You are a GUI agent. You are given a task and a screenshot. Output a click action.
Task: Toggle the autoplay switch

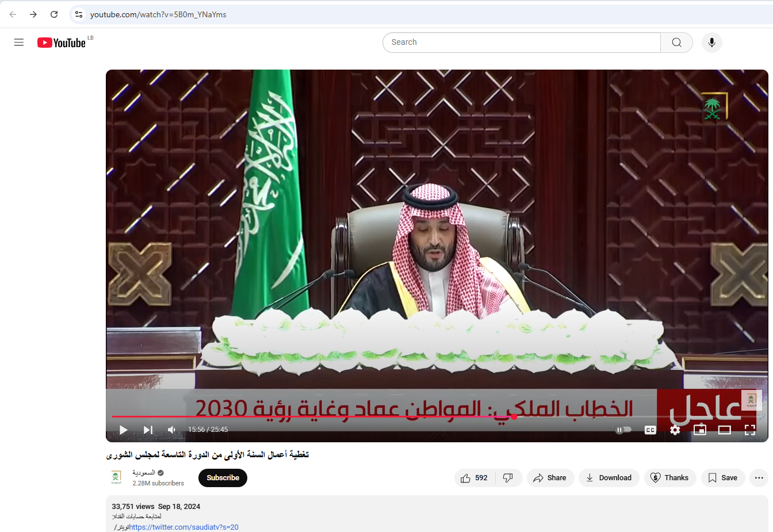623,430
